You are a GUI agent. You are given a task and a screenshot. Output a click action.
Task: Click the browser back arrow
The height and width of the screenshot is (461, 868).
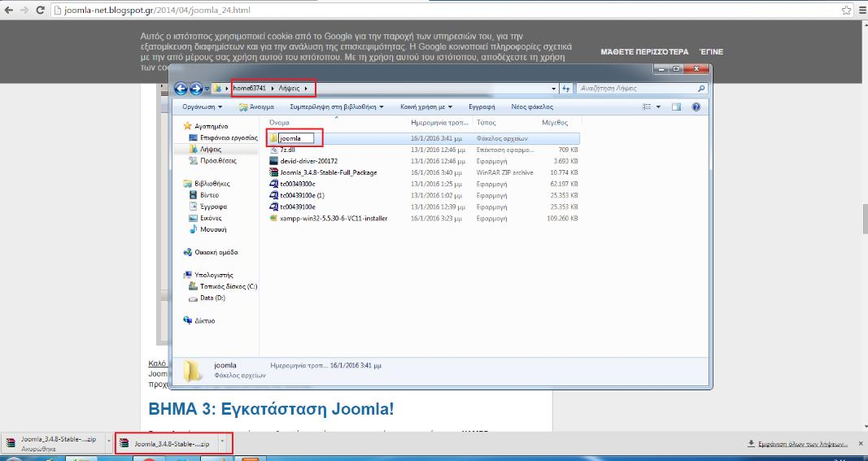(8, 10)
